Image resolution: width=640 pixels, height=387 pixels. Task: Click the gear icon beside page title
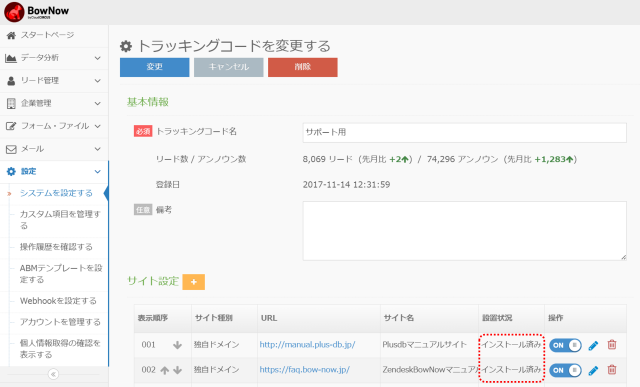tap(126, 46)
